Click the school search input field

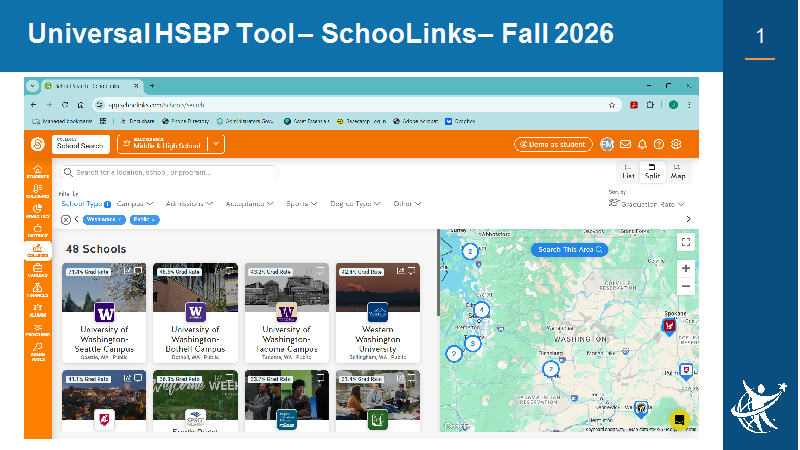point(169,173)
